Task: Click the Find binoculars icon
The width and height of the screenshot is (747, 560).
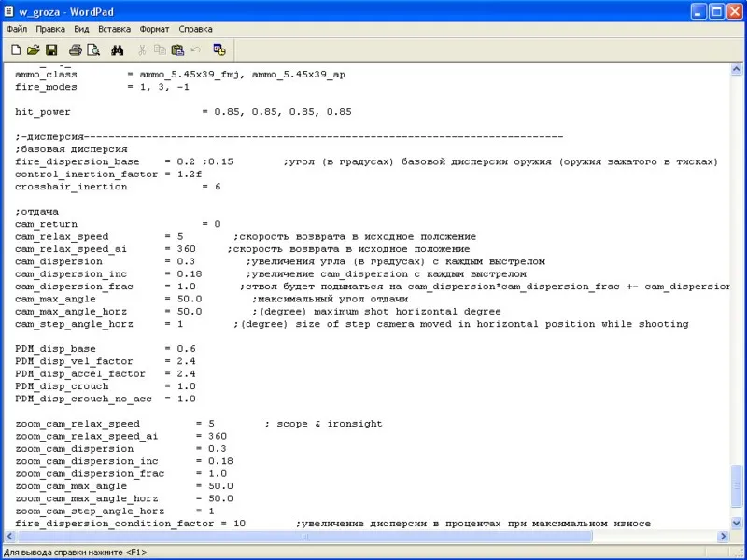Action: point(119,49)
